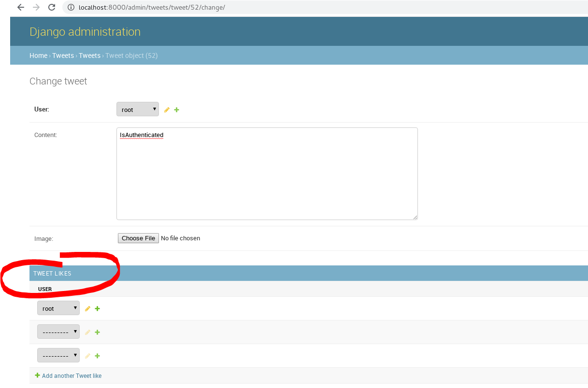The image size is (588, 388).
Task: View site info icon in address bar
Action: point(71,8)
